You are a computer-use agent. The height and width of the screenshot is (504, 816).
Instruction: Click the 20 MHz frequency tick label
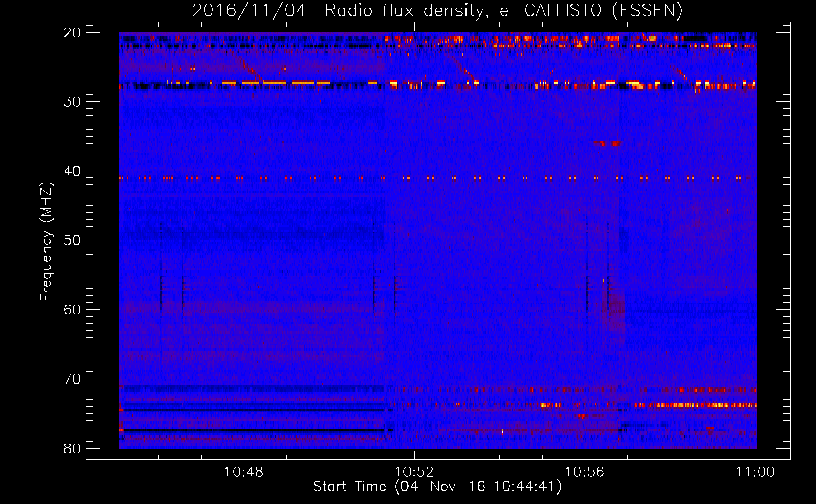pyautogui.click(x=72, y=33)
